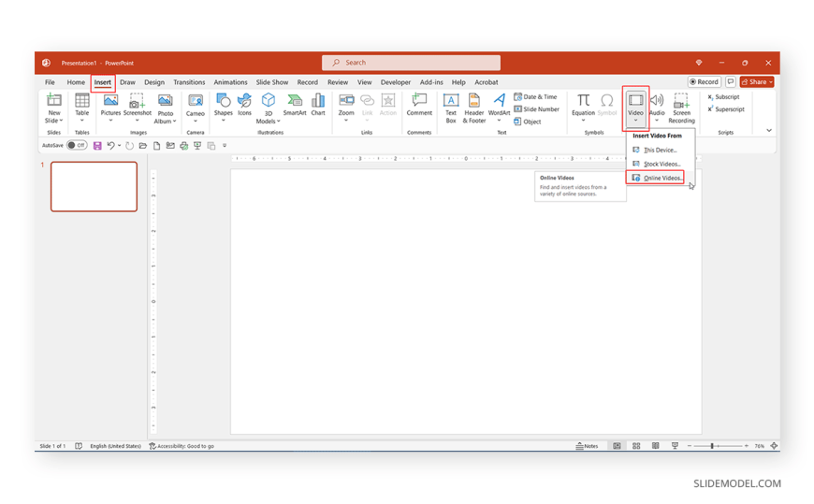The height and width of the screenshot is (504, 814).
Task: Open the Transitions tab
Action: click(189, 82)
